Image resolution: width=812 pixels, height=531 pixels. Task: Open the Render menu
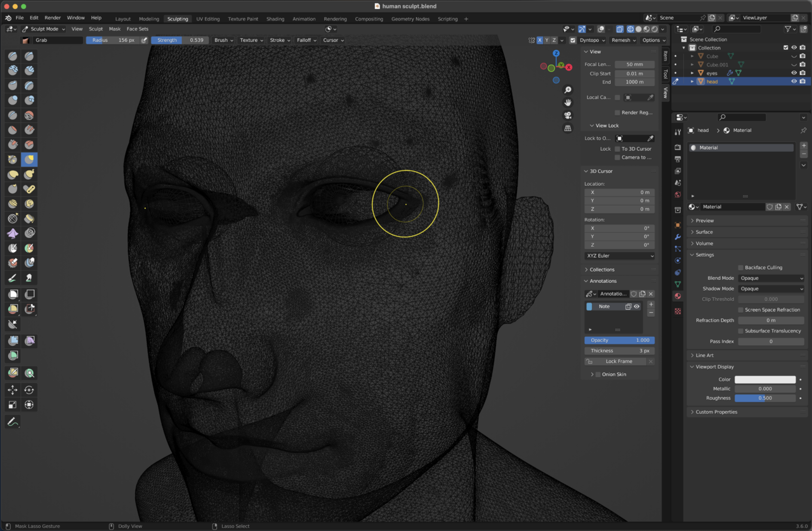(53, 18)
